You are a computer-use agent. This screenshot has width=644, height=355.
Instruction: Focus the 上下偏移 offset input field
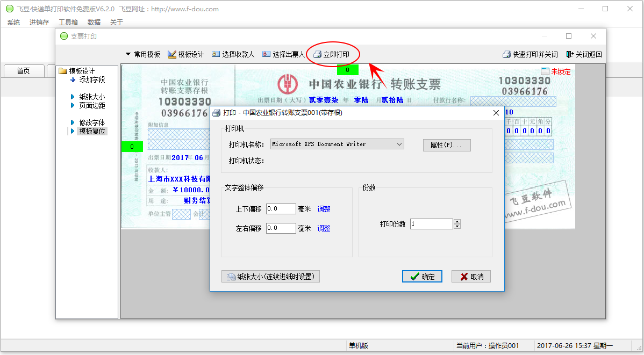coord(281,209)
